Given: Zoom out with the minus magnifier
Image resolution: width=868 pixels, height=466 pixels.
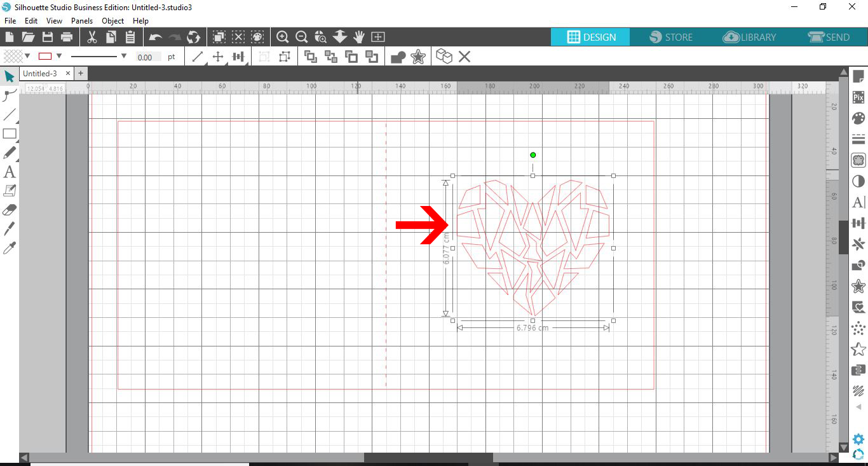Looking at the screenshot, I should [x=302, y=37].
